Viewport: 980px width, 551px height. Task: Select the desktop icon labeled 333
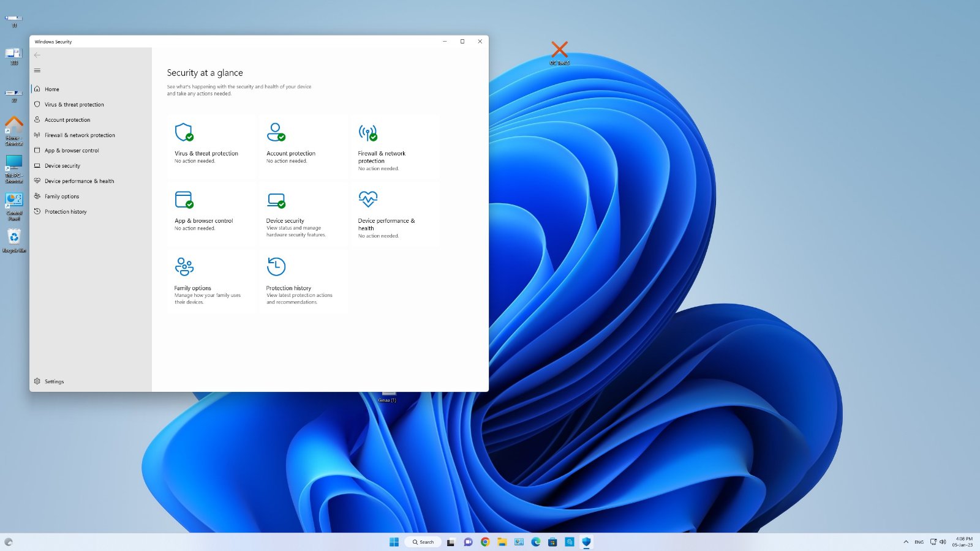tap(13, 56)
